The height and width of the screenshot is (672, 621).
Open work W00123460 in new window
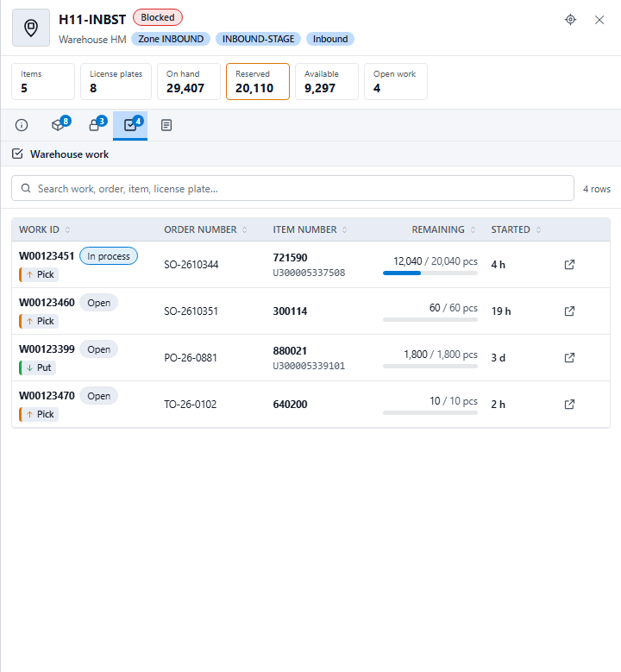pyautogui.click(x=569, y=311)
